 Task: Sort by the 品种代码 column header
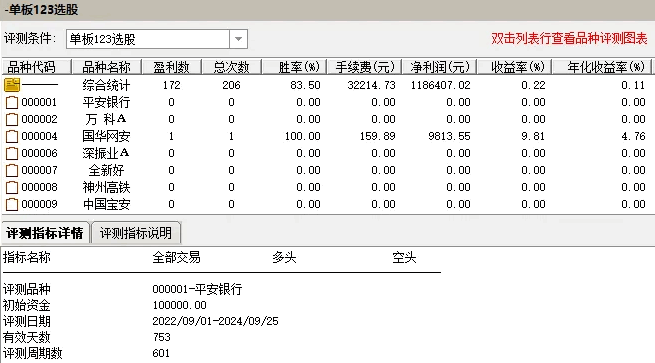tap(36, 67)
